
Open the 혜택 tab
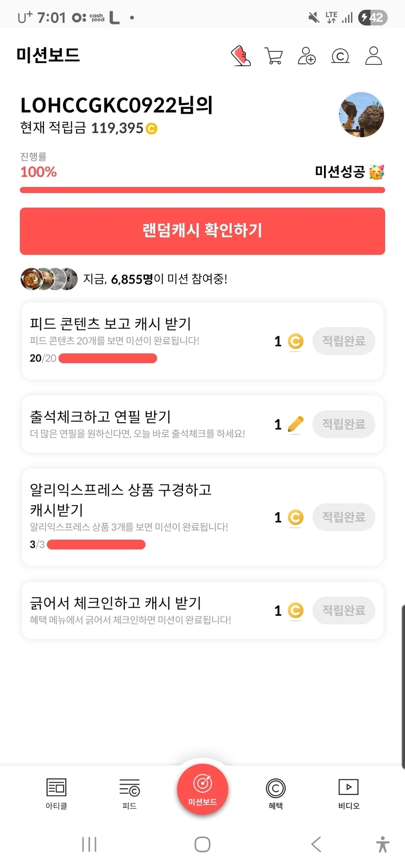tap(276, 794)
